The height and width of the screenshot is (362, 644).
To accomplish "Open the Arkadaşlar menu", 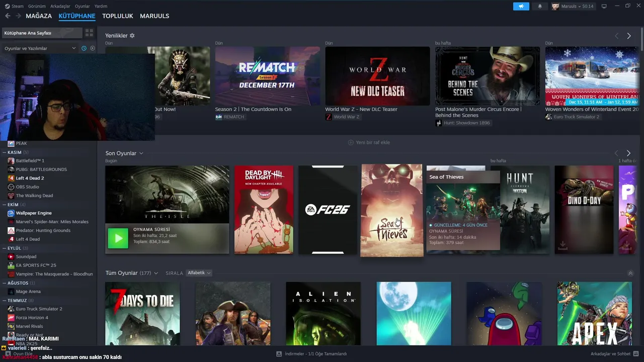I will pyautogui.click(x=60, y=6).
